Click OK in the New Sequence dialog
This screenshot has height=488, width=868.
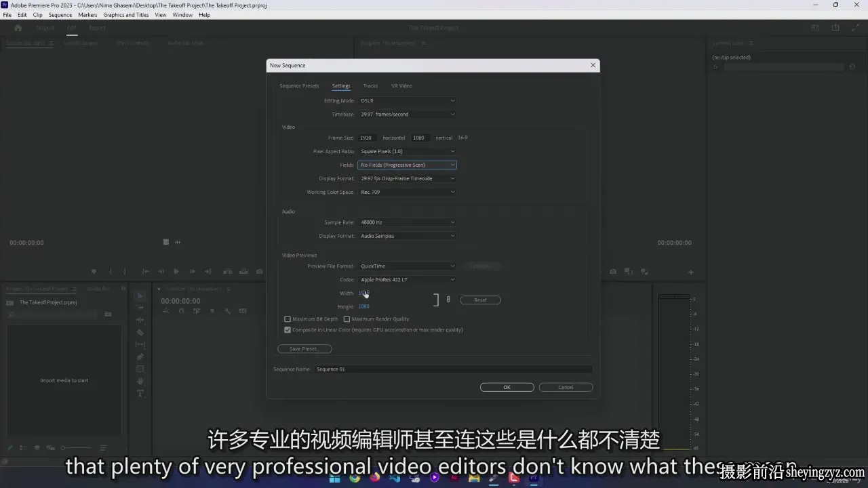click(x=507, y=387)
